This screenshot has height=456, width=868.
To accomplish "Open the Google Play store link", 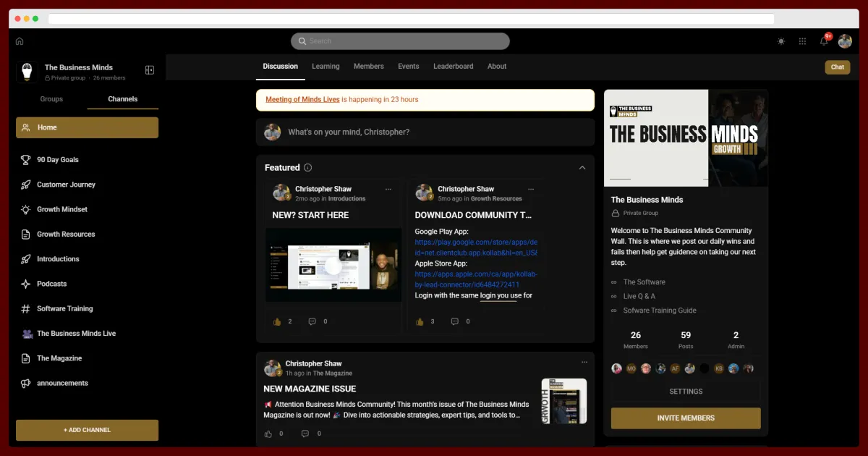I will 476,248.
